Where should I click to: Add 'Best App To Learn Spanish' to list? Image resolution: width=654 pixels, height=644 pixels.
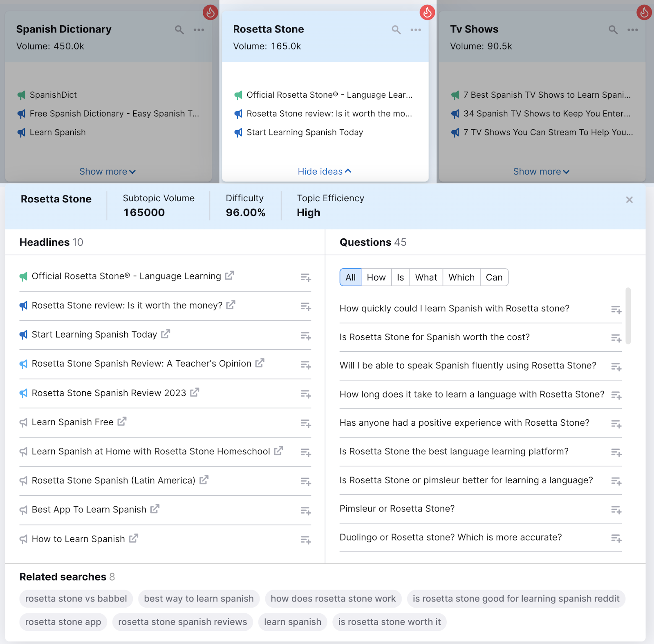click(x=306, y=511)
